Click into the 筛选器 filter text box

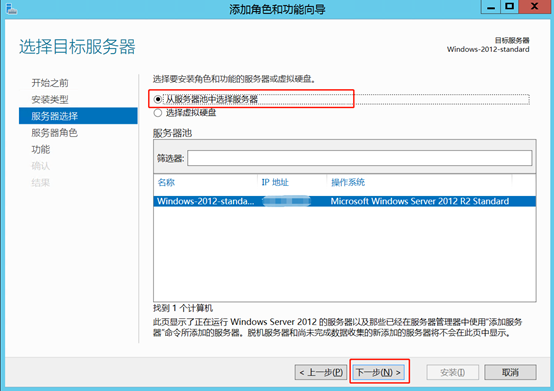click(x=359, y=158)
